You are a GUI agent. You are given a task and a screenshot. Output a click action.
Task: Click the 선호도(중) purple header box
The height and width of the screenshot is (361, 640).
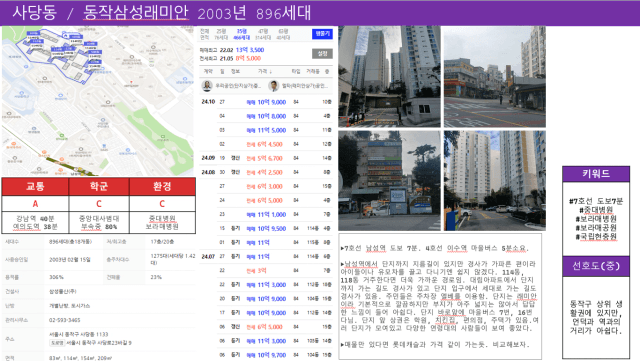[x=596, y=266]
